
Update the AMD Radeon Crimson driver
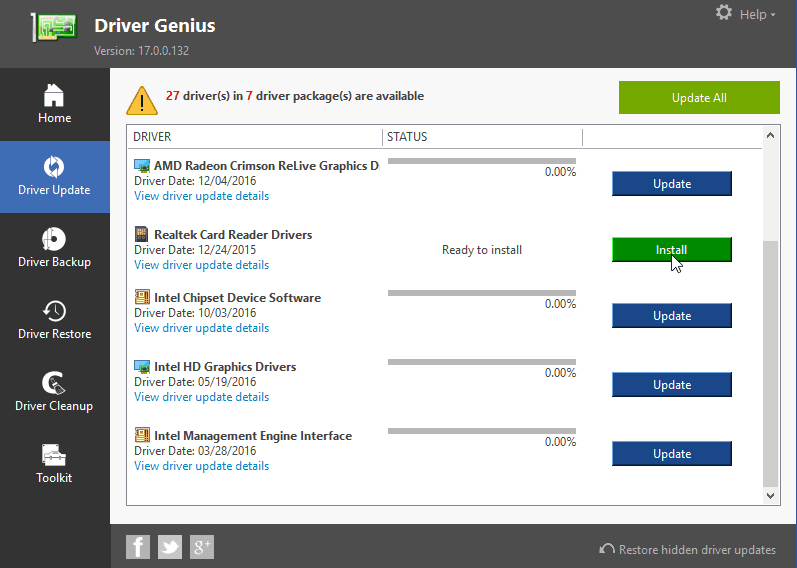[x=671, y=184]
